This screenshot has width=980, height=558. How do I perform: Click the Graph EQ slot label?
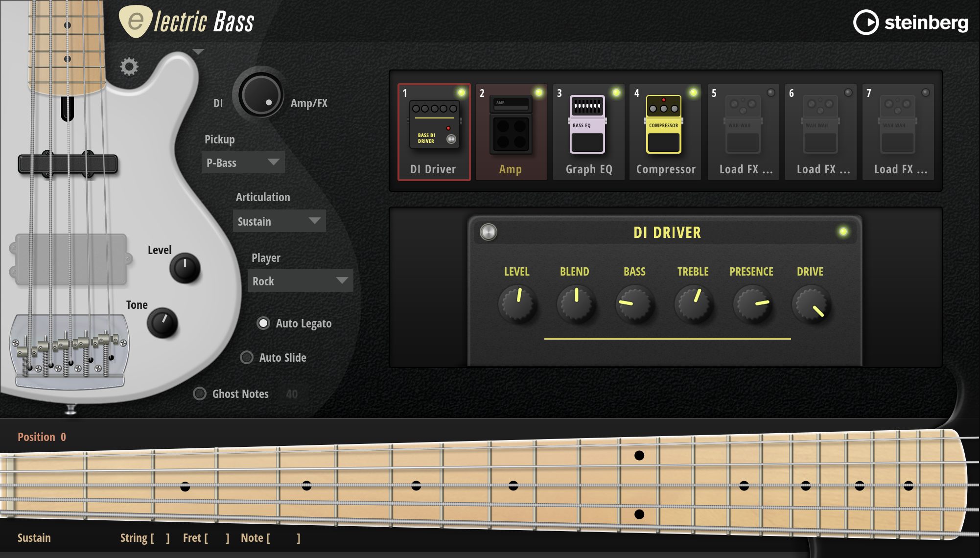coord(589,169)
